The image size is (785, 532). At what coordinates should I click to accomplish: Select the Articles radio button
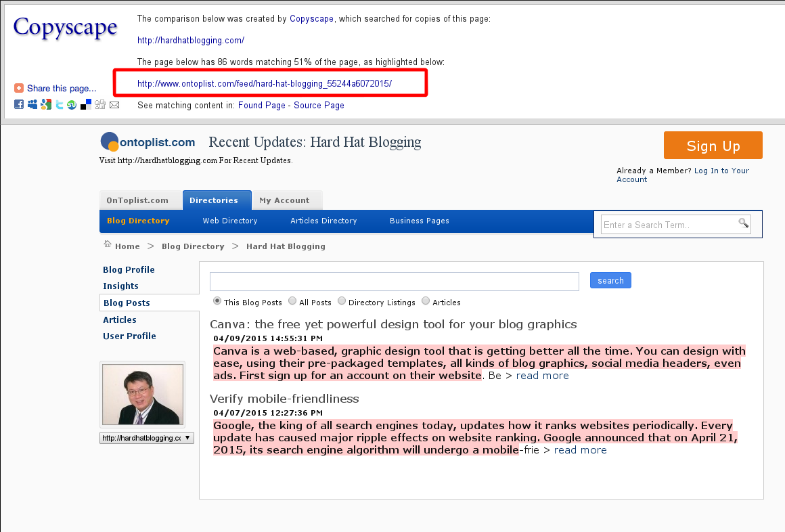coord(426,301)
